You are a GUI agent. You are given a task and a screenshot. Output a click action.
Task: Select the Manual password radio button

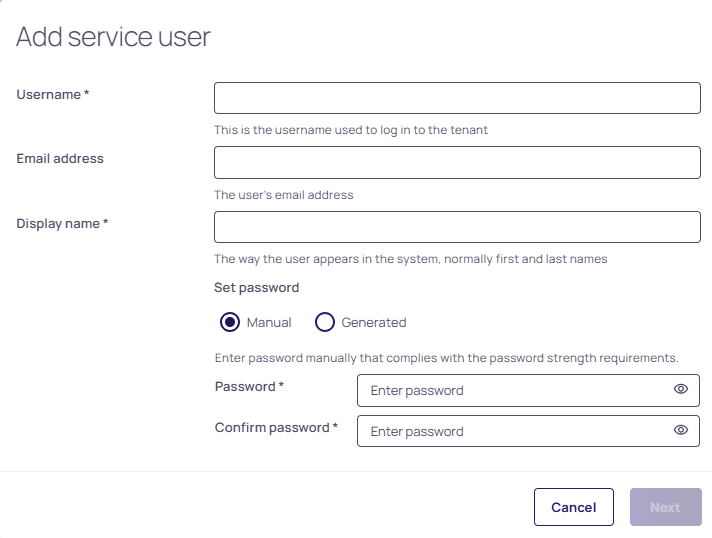[230, 322]
